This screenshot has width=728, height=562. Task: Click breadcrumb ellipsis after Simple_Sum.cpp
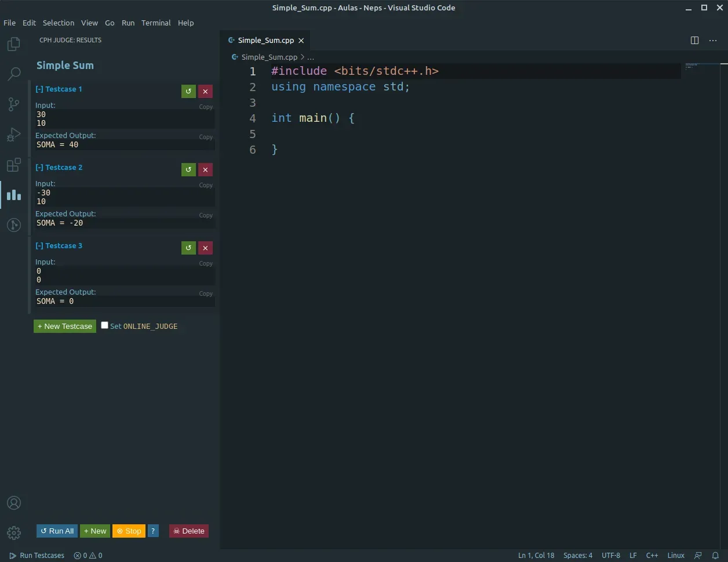[x=311, y=57]
